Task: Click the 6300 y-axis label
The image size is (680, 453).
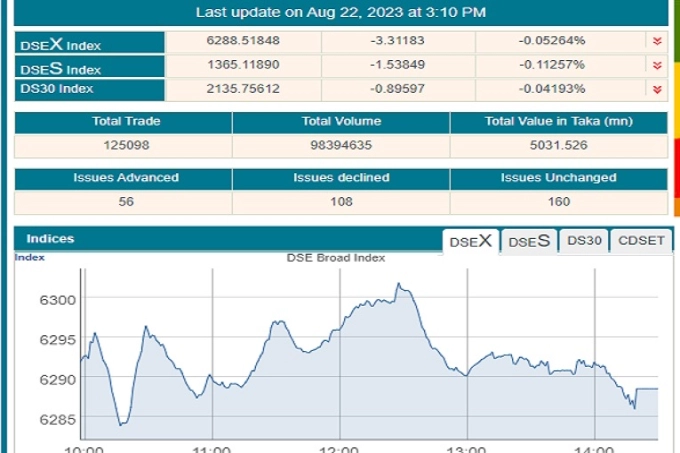Action: (x=57, y=300)
